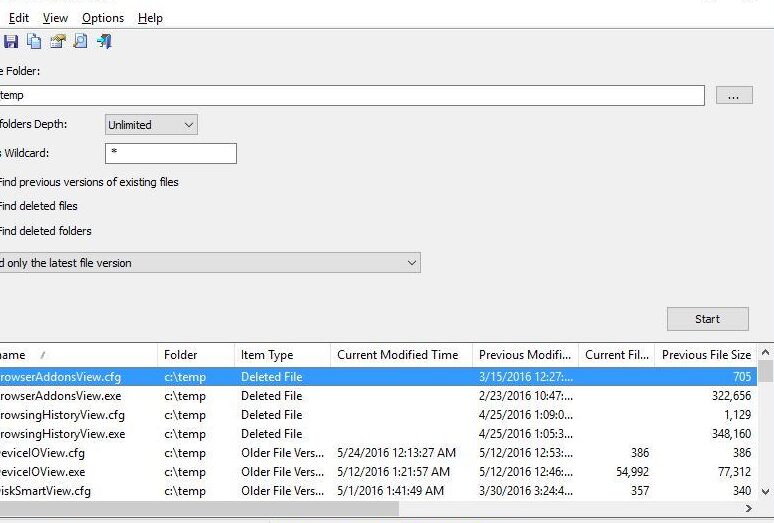
Task: Click the horizontal scrollbar right arrow
Action: tap(749, 508)
